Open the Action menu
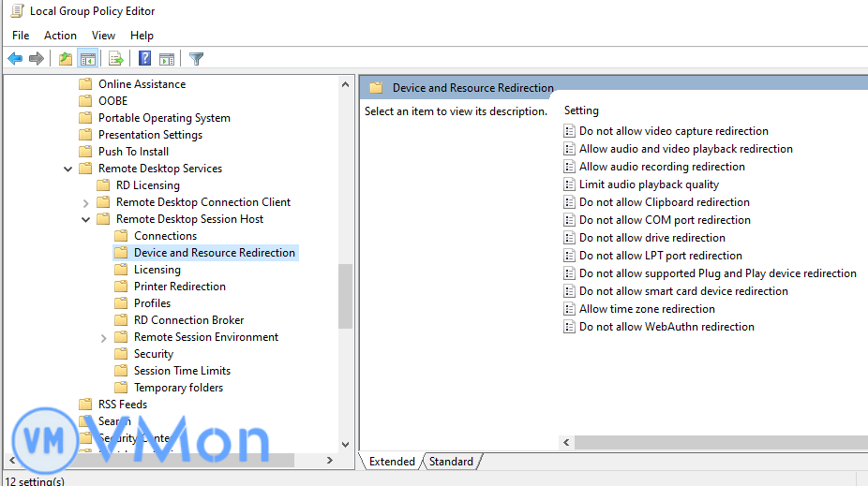This screenshot has width=868, height=486. (60, 36)
